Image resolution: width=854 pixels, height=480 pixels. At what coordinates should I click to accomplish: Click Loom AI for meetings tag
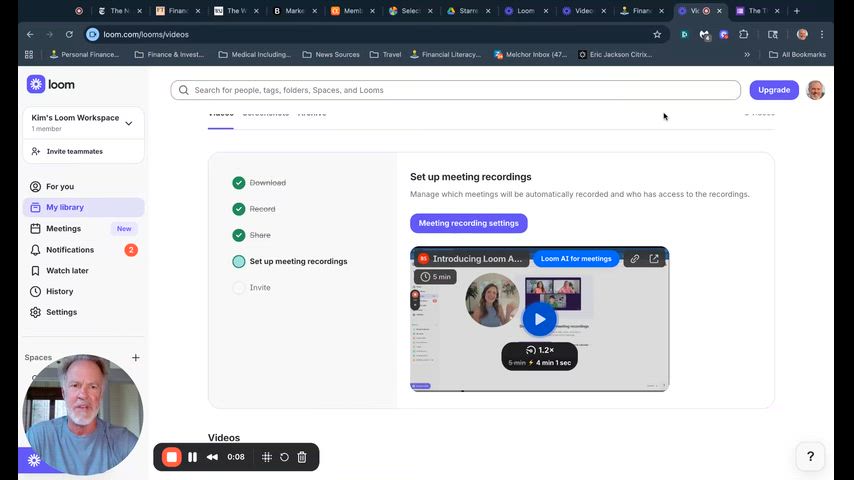point(576,259)
